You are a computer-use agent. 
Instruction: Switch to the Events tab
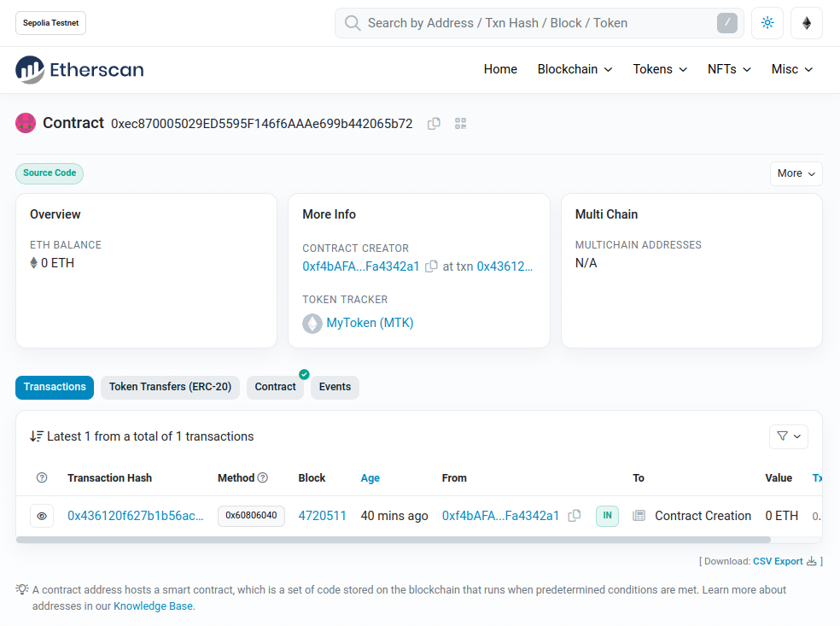tap(335, 387)
